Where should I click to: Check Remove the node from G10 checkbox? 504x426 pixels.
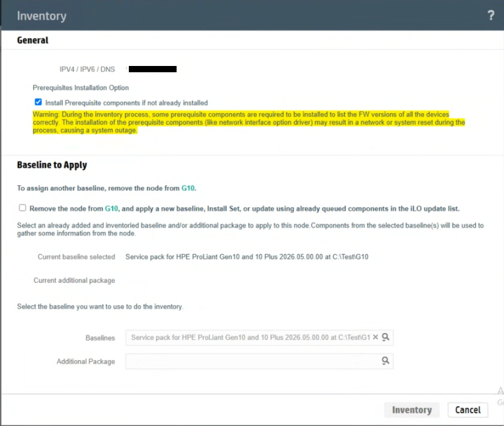coord(23,208)
